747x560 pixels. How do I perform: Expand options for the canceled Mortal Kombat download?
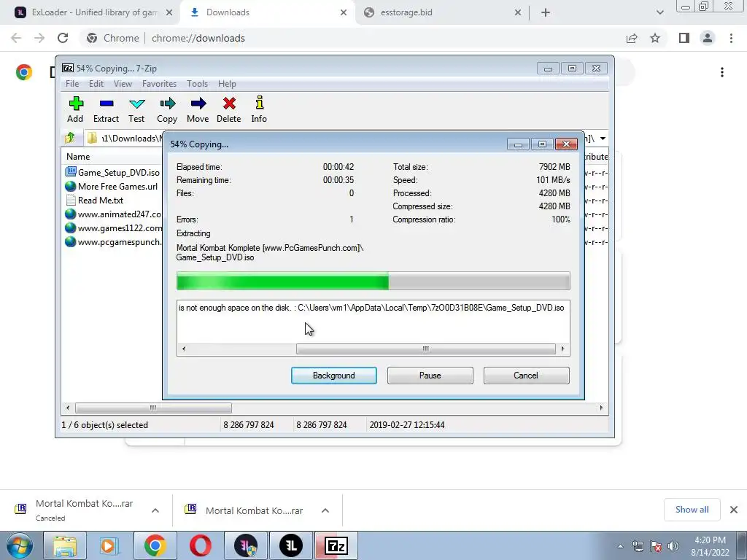(155, 510)
